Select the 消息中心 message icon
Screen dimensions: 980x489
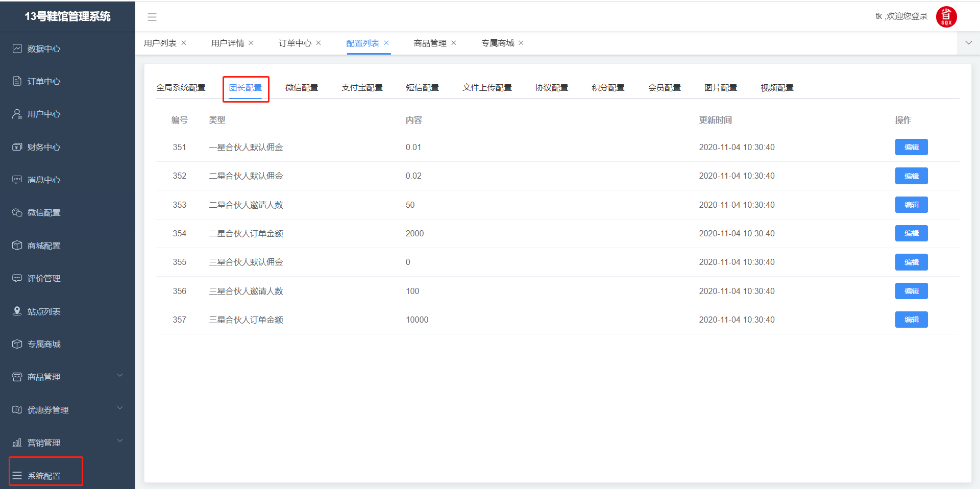coord(17,180)
